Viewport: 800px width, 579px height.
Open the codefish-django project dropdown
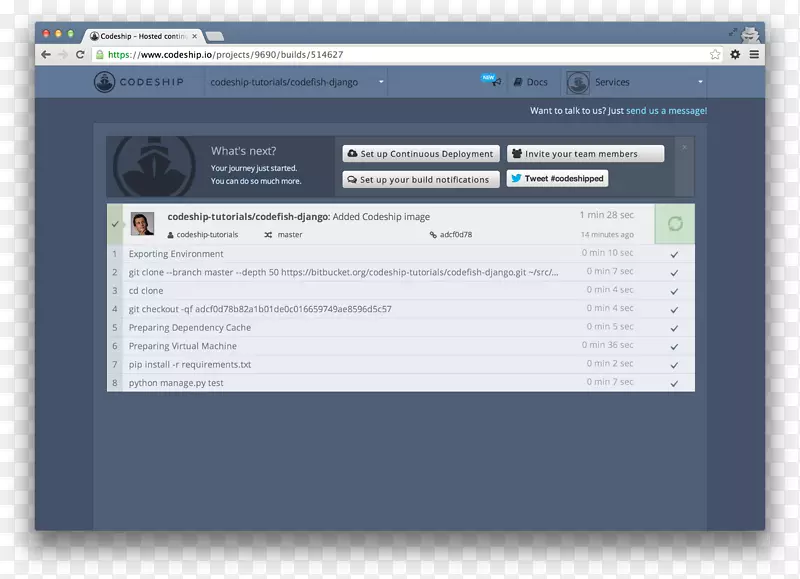click(297, 82)
